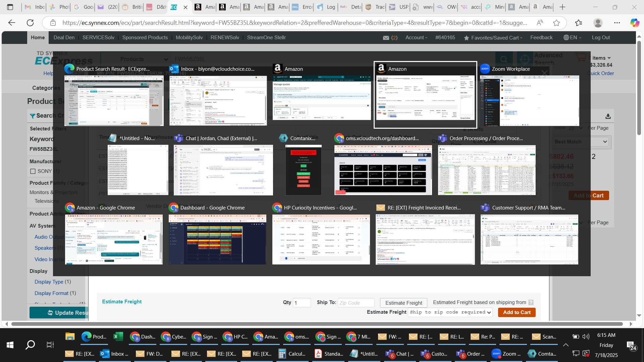The width and height of the screenshot is (644, 362).
Task: Click Add to Cart in freight section
Action: [517, 312]
